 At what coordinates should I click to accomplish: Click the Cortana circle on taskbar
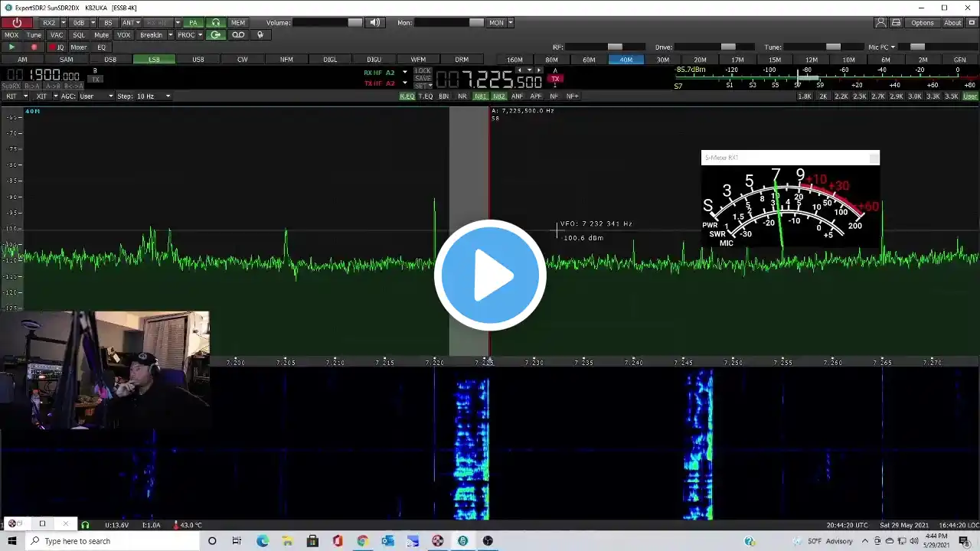(212, 541)
